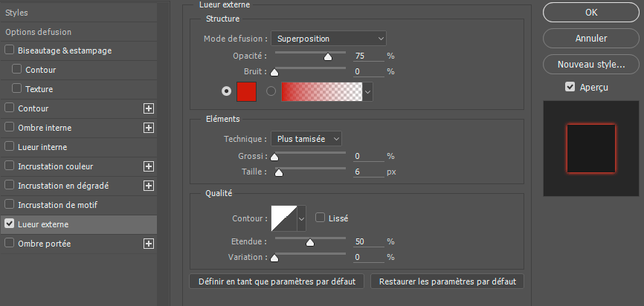Expand the gradient picker dropdown arrow
The width and height of the screenshot is (644, 306).
(367, 91)
